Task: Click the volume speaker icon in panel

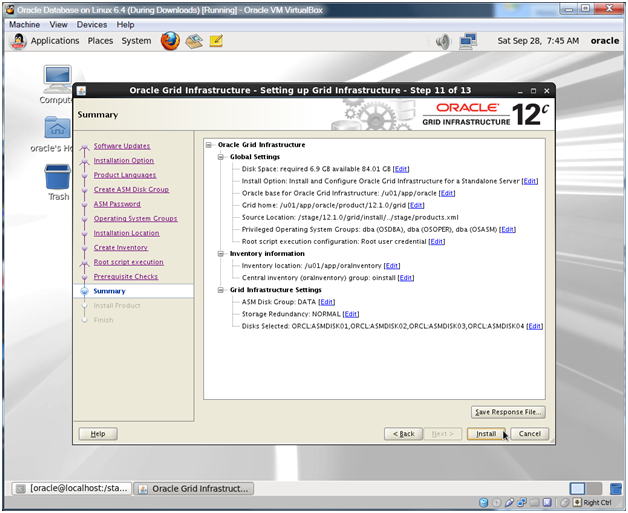Action: coord(443,41)
